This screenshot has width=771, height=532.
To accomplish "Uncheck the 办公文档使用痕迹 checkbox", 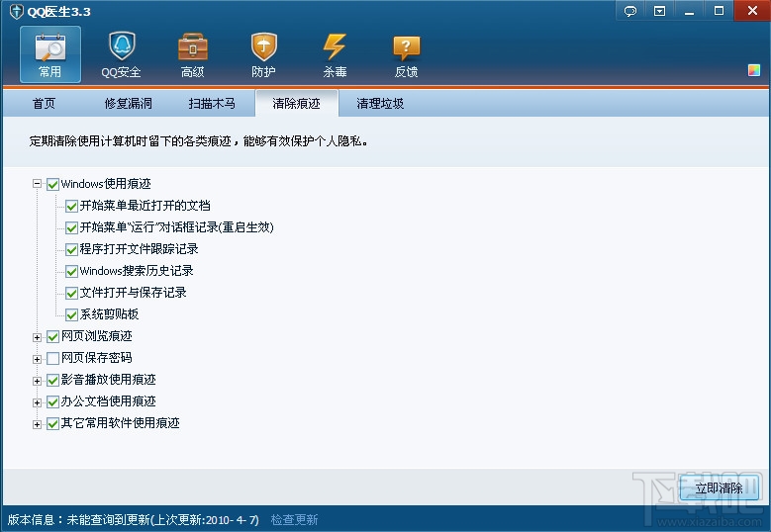I will point(52,401).
